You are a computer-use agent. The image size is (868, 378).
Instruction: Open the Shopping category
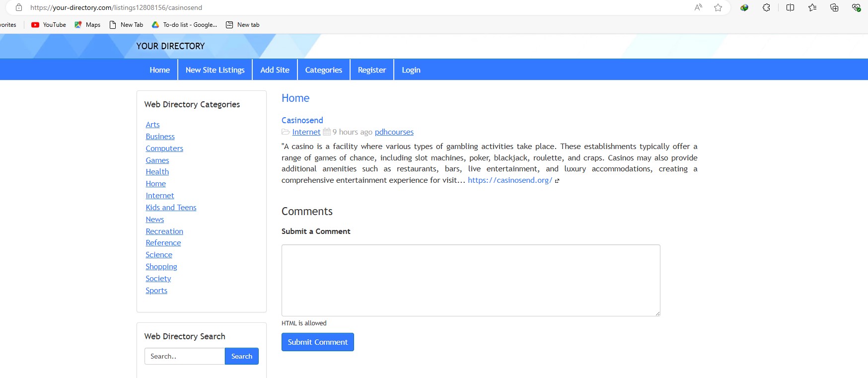tap(161, 267)
